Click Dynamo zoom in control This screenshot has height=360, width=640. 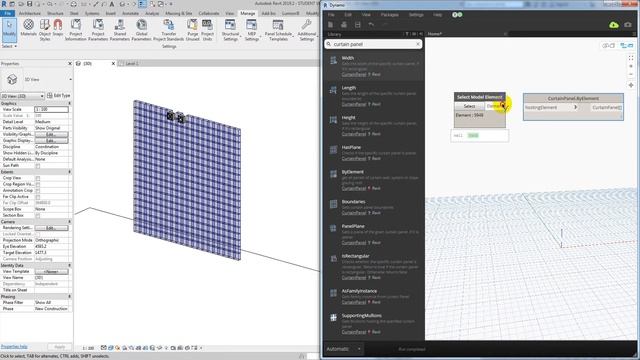(x=631, y=66)
